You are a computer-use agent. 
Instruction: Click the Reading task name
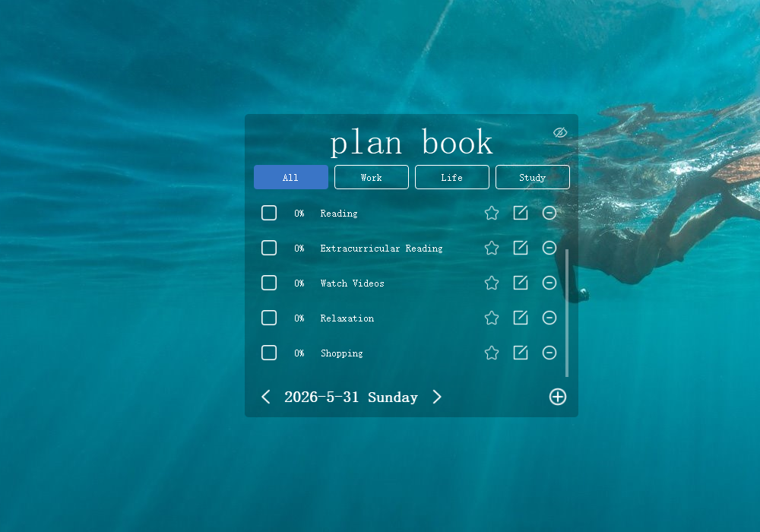coord(339,214)
